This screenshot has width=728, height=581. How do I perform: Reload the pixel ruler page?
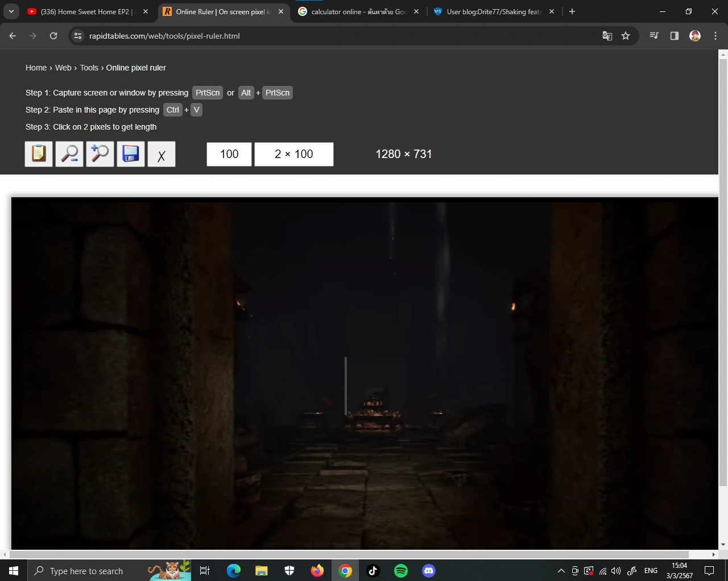(53, 36)
